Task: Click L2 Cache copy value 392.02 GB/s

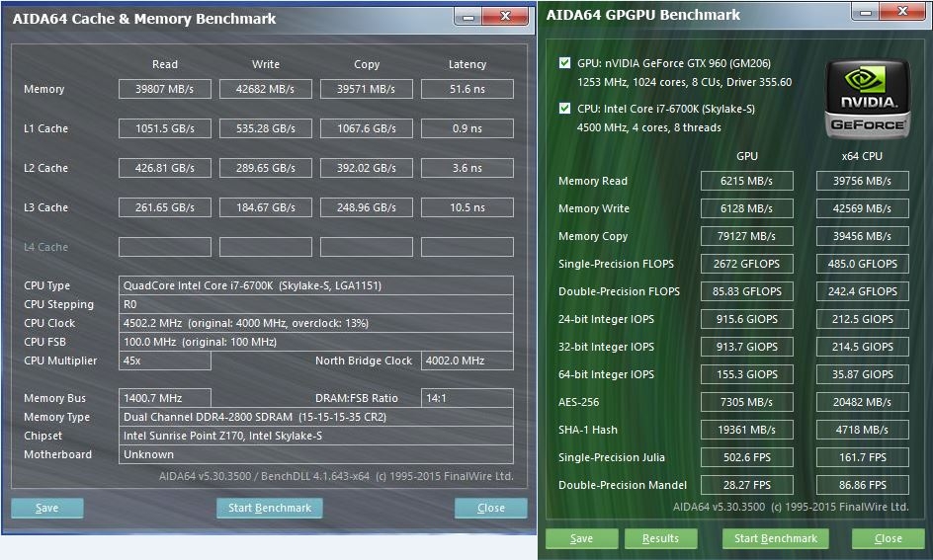Action: click(367, 168)
